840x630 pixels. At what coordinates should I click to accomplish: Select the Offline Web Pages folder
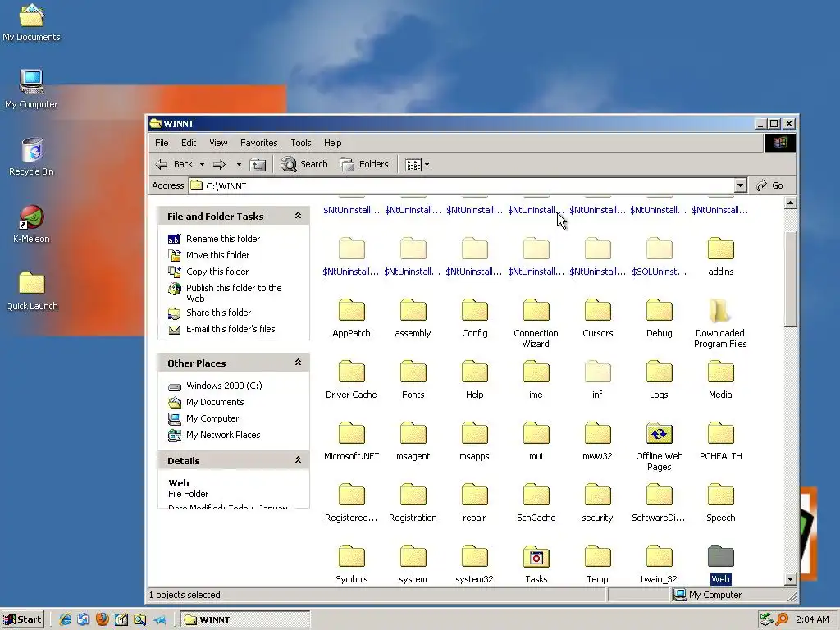click(x=659, y=445)
